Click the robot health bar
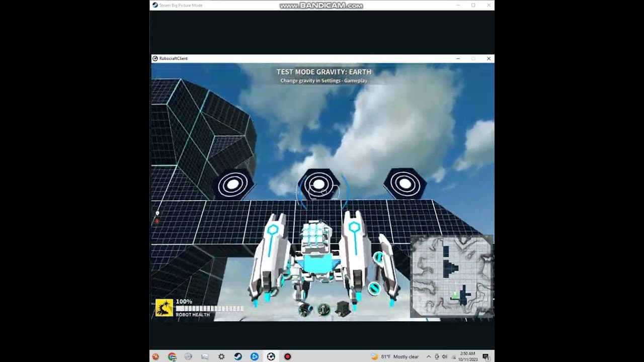This screenshot has height=362, width=644. 209,309
